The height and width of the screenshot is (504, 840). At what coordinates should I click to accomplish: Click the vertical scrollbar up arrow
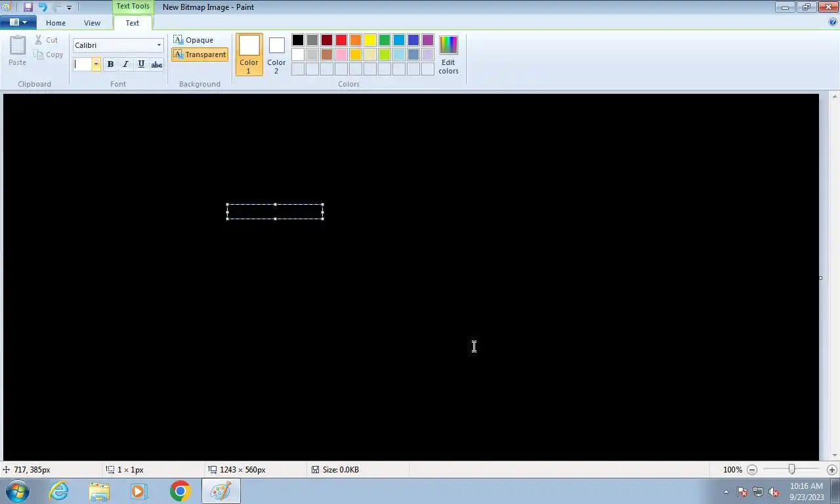point(835,97)
